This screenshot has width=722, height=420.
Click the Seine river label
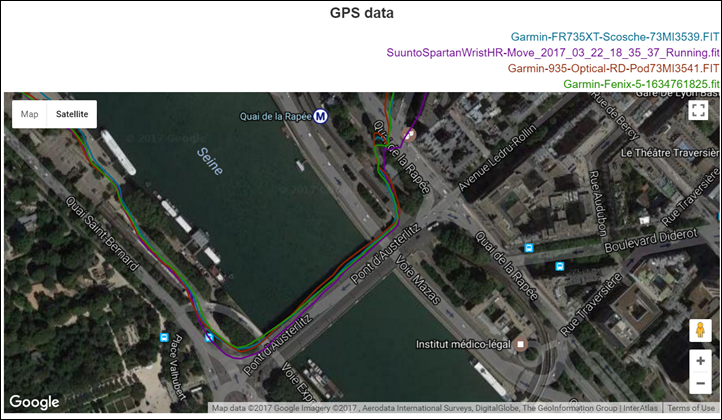click(214, 159)
